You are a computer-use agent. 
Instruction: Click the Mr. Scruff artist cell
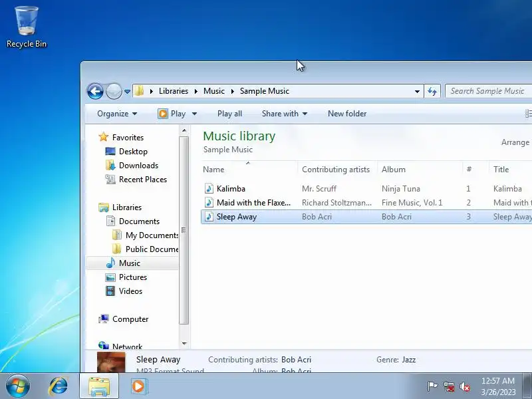[319, 189]
